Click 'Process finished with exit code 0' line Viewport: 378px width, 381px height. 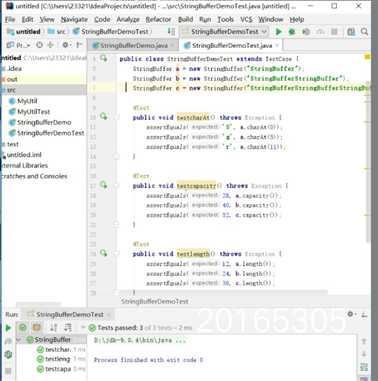point(149,360)
